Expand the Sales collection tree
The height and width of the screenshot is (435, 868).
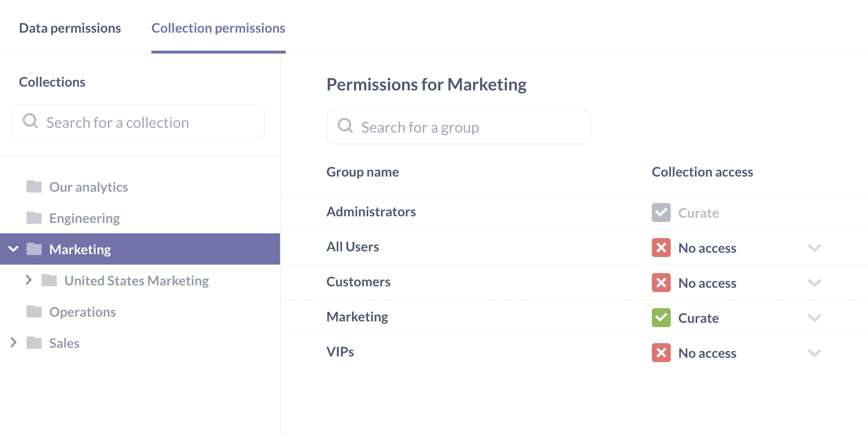tap(14, 342)
